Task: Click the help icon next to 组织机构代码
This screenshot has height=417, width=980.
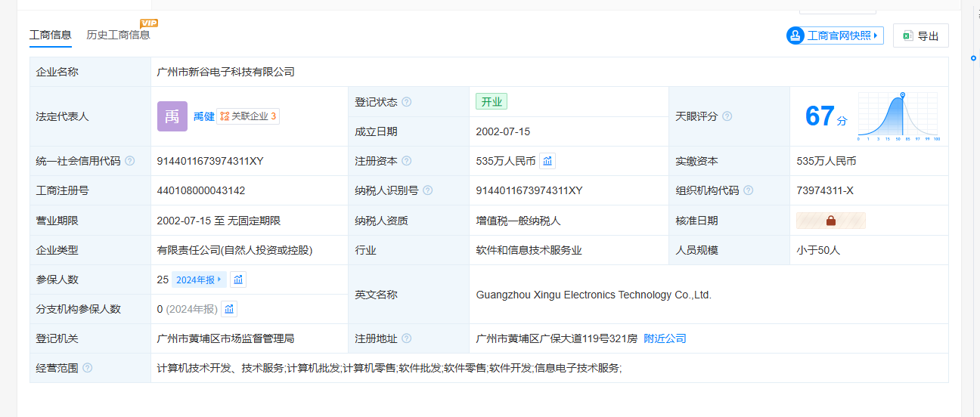Action: 749,190
